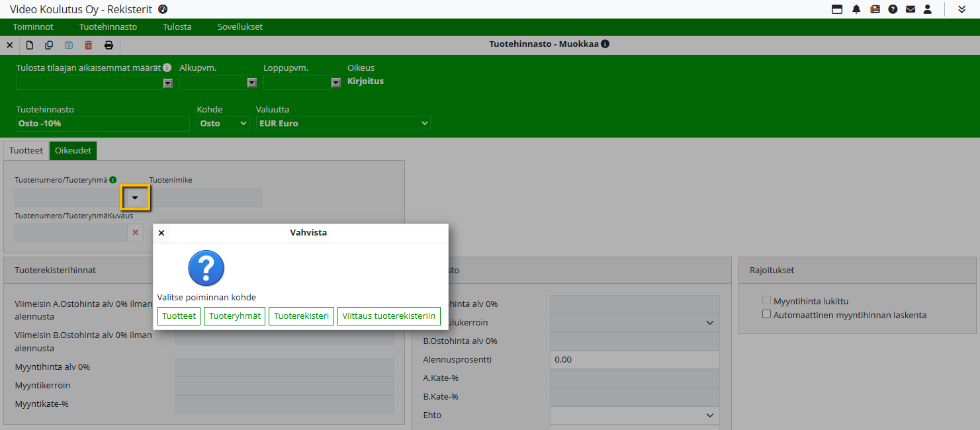This screenshot has width=980, height=430.
Task: Open the Sovellukset menu
Action: 240,27
